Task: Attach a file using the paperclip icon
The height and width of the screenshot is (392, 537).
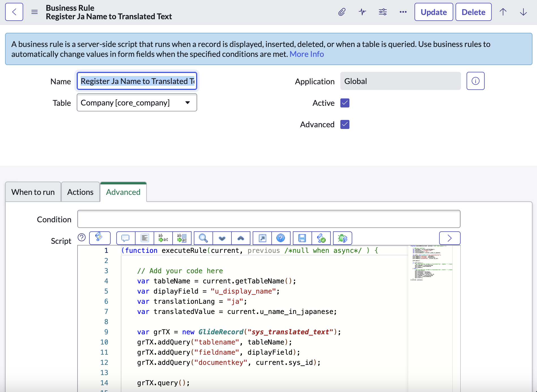Action: pos(341,12)
